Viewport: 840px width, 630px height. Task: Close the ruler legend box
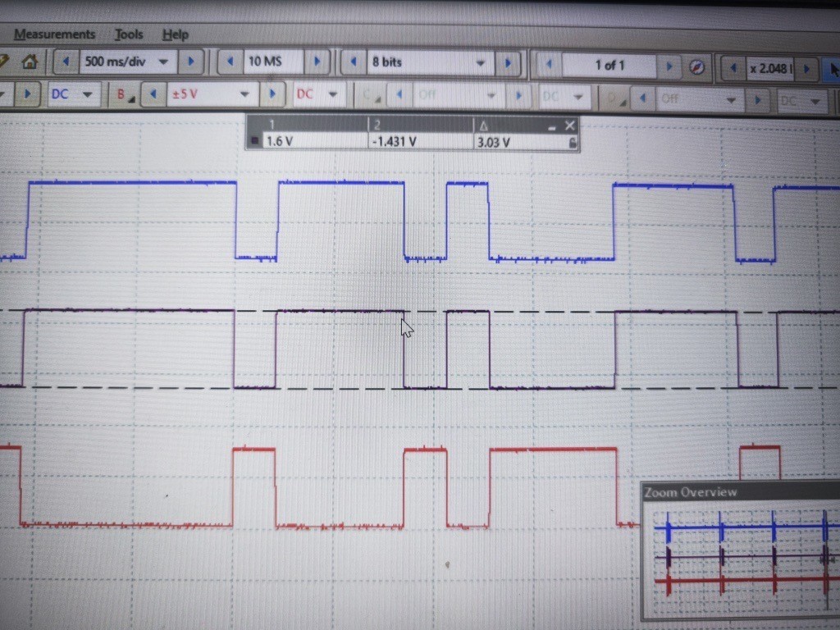569,126
